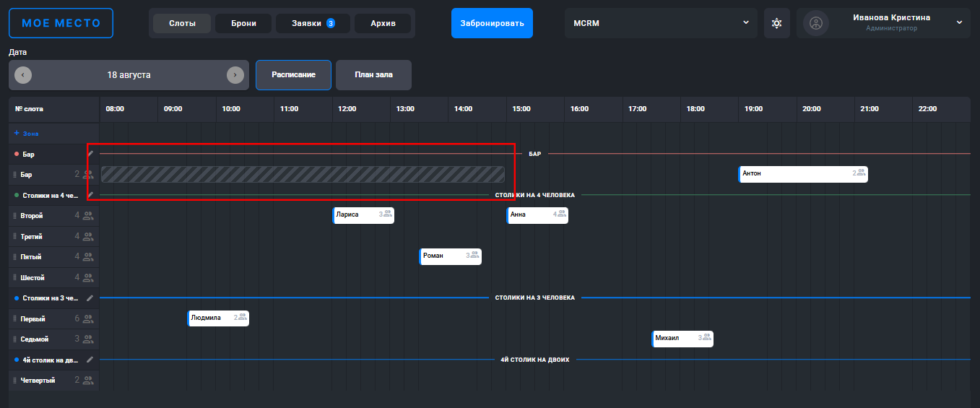Click the 12:00 time column header
Screen dimensions: 980x408
(347, 109)
